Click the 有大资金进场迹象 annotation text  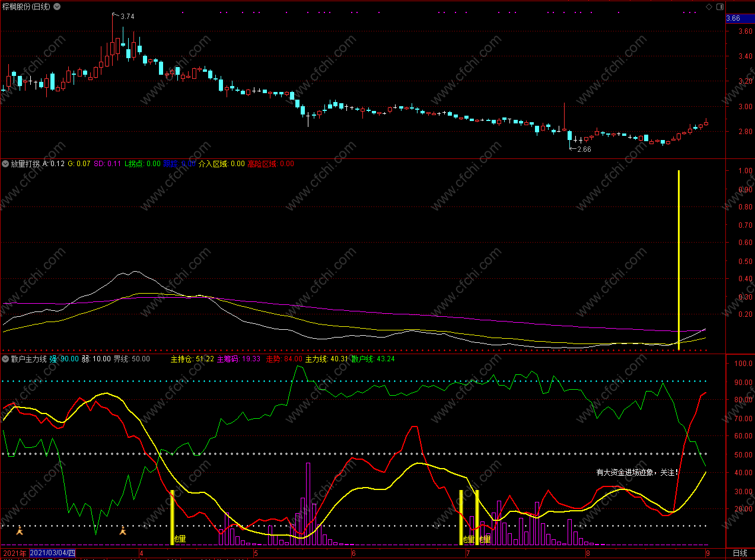coord(637,473)
